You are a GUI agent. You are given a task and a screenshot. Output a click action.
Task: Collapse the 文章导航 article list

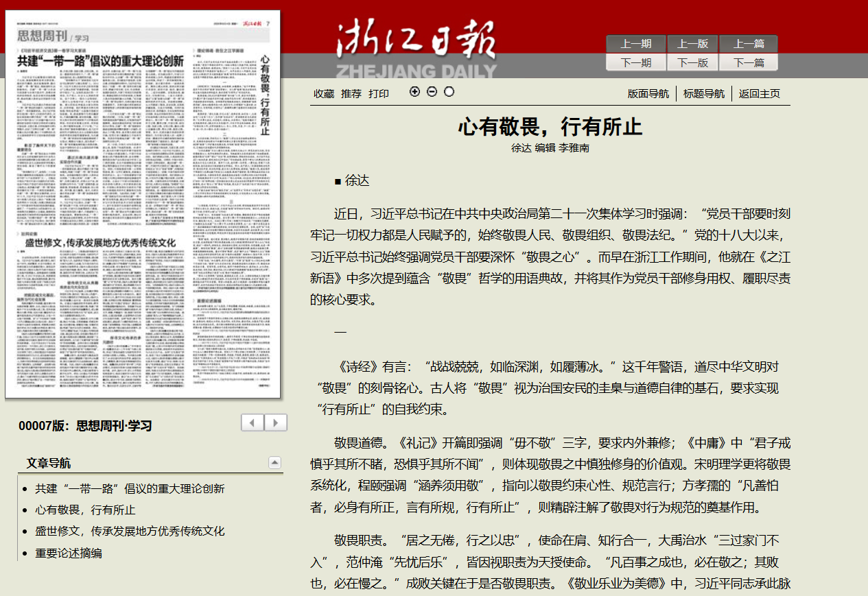(274, 462)
